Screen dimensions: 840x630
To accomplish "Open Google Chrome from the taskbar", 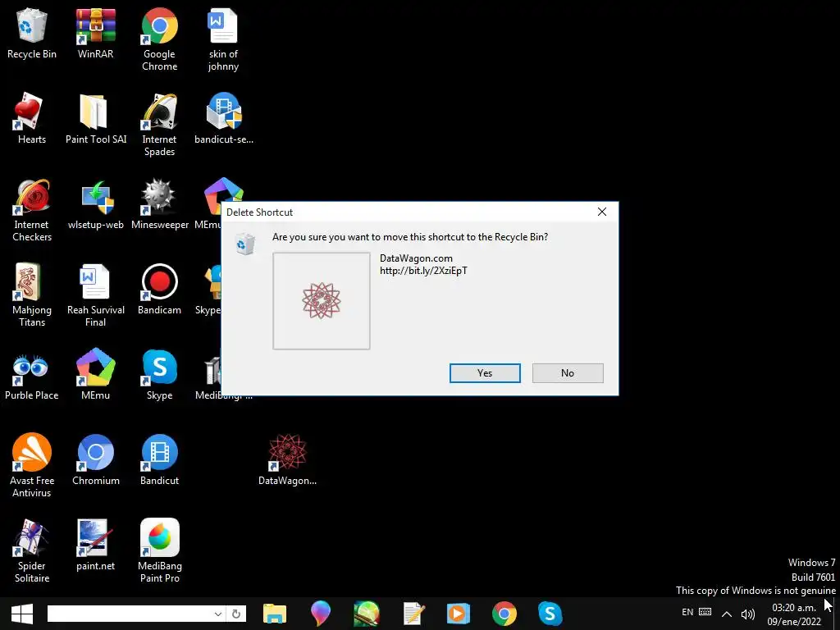I will pyautogui.click(x=504, y=614).
